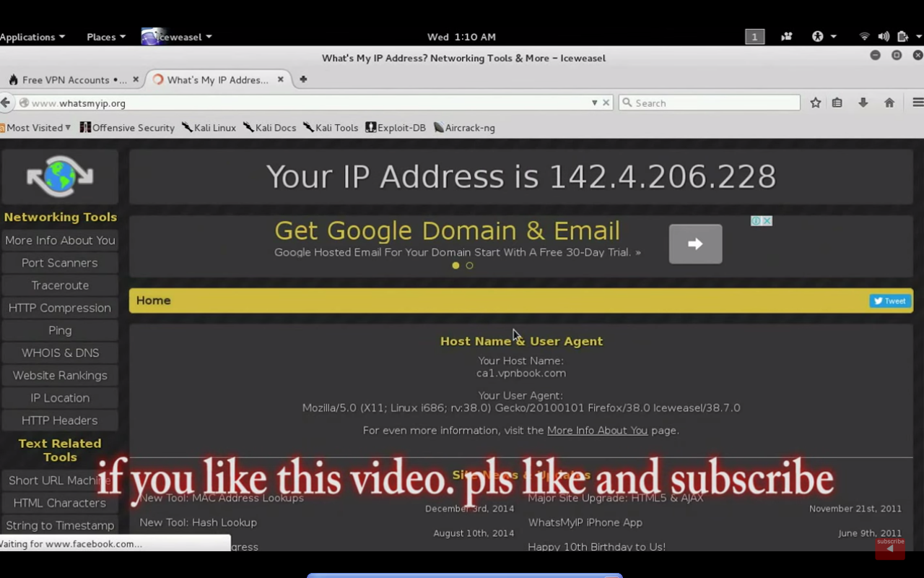Open the Ping tool
Screen dimensions: 924x578
[60, 330]
